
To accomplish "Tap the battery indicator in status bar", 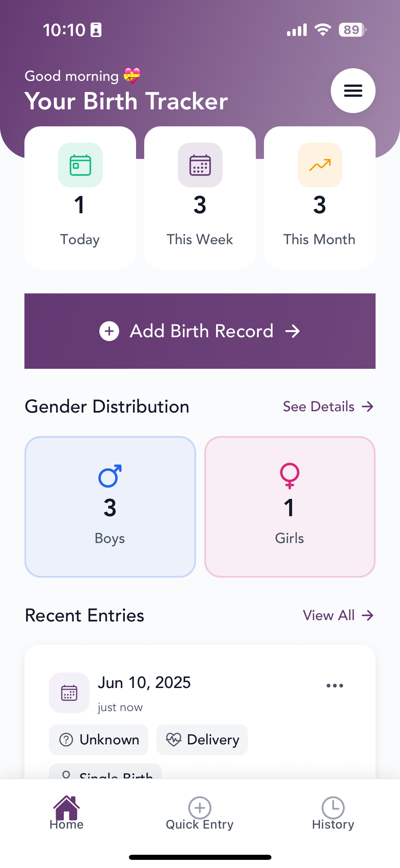I will click(x=352, y=30).
